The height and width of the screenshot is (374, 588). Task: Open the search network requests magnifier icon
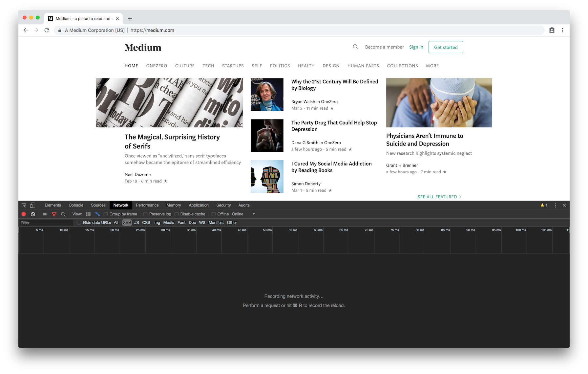(63, 214)
